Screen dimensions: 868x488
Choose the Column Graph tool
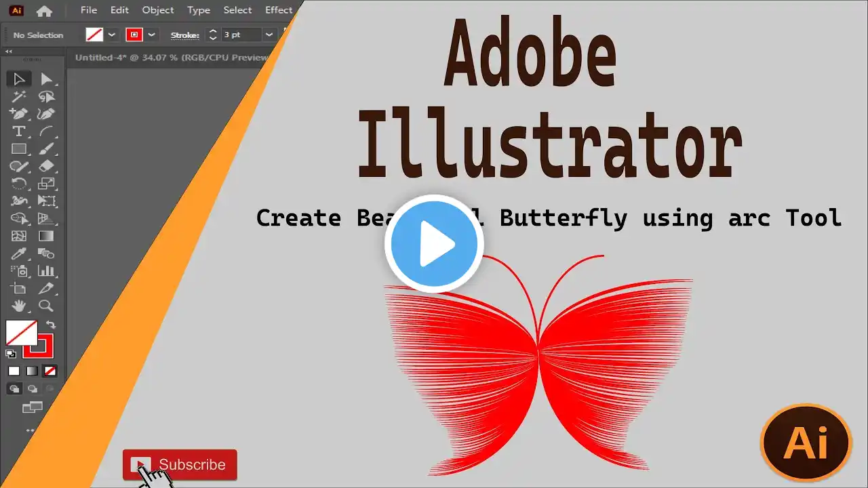[46, 271]
